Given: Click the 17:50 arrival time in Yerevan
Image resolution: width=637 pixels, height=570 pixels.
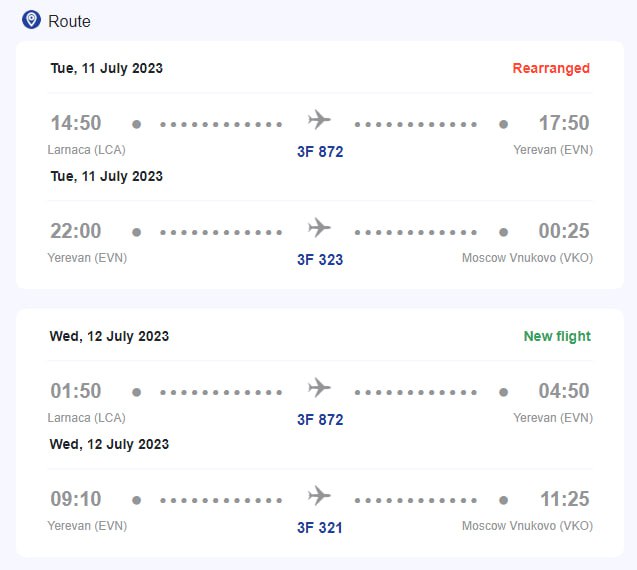Looking at the screenshot, I should coord(564,123).
